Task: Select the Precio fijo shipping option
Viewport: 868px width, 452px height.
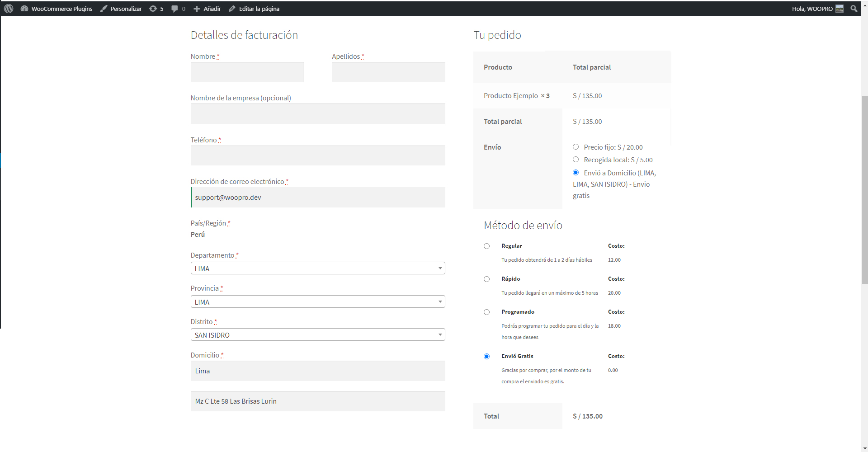Action: click(576, 147)
